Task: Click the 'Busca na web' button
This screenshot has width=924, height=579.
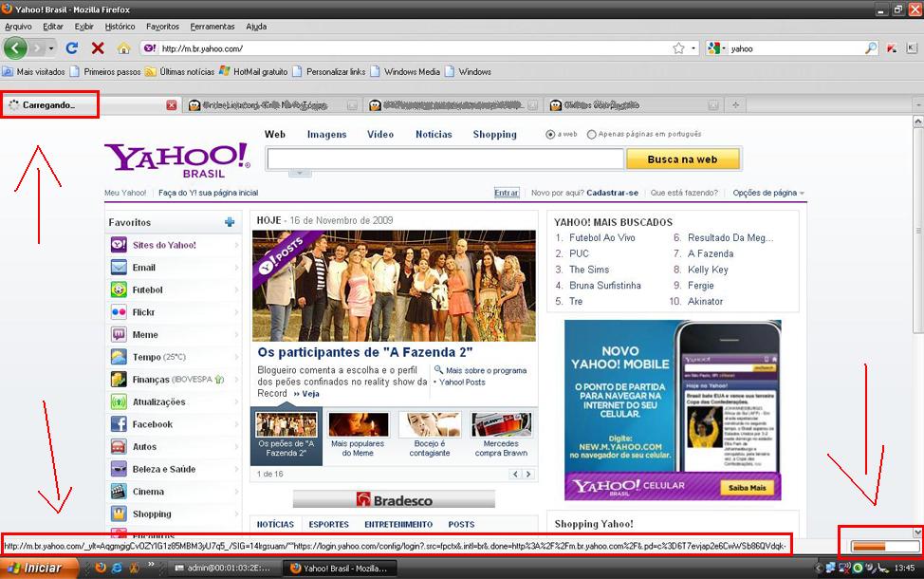Action: 682,159
